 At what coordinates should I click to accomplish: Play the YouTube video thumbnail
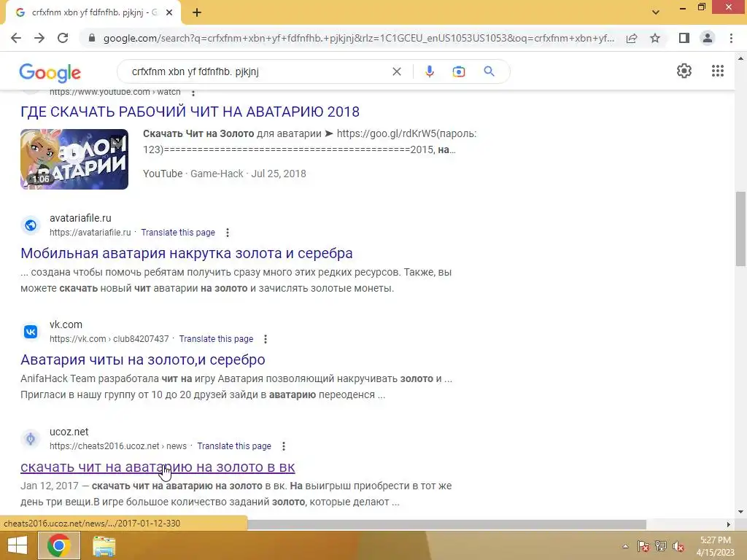(x=74, y=159)
